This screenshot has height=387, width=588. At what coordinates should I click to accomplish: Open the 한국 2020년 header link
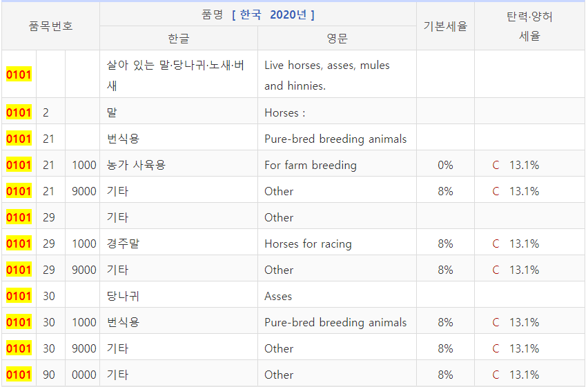(x=273, y=14)
